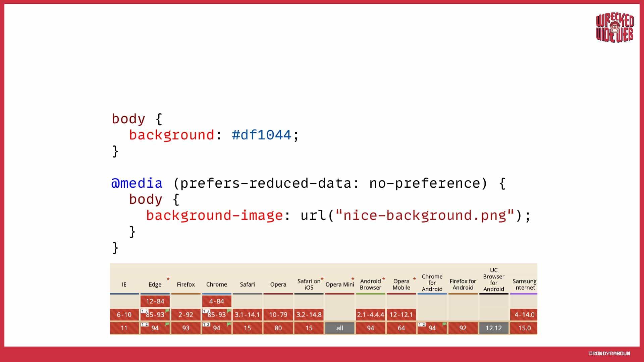
Task: Click the green flag in Edge 94 cell
Action: pyautogui.click(x=167, y=324)
